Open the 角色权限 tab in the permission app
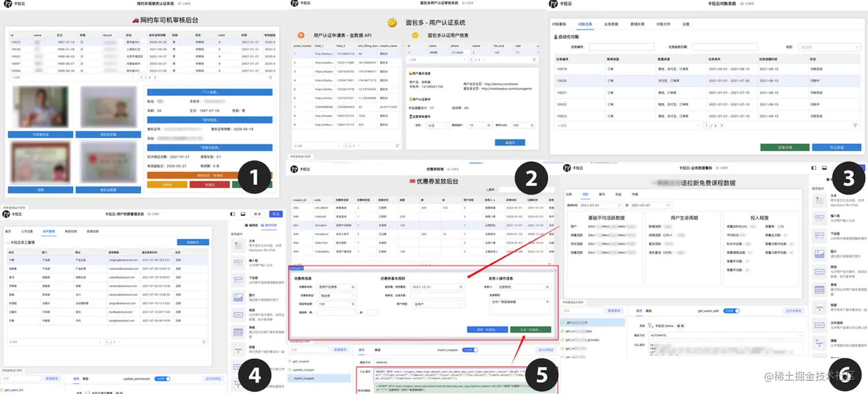Viewport: 868px width, 394px height. point(71,231)
